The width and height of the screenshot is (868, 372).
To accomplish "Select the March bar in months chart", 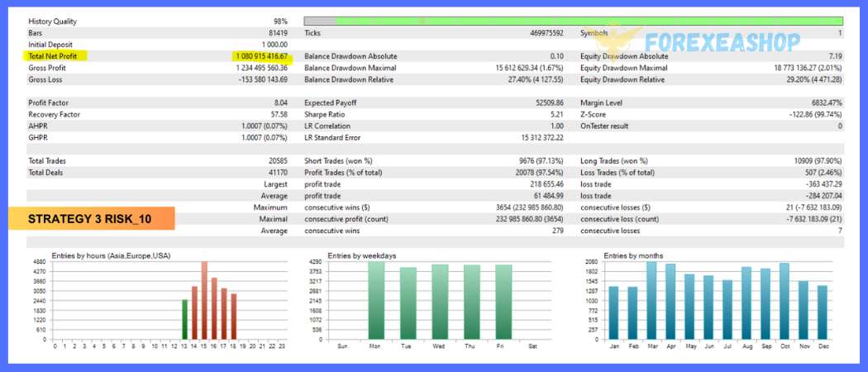I will click(651, 300).
